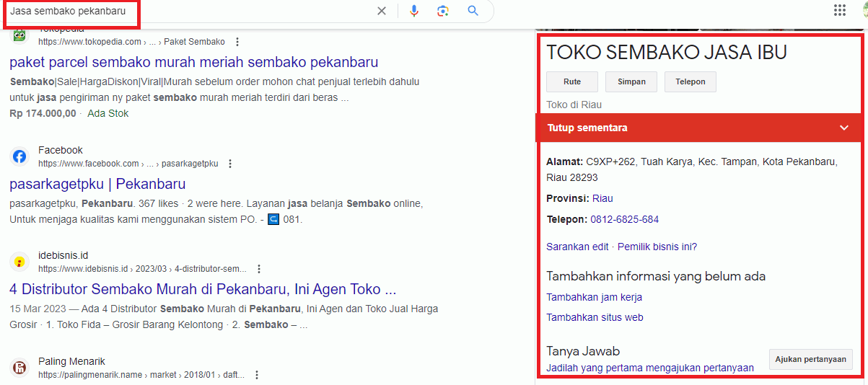The image size is (868, 385).
Task: Click Jadilah yang pertama mengajukan pertanyaan link
Action: click(x=650, y=368)
